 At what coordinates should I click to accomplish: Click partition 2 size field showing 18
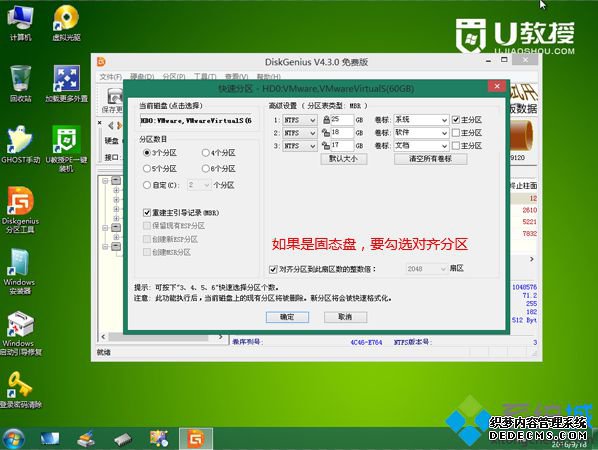point(342,133)
